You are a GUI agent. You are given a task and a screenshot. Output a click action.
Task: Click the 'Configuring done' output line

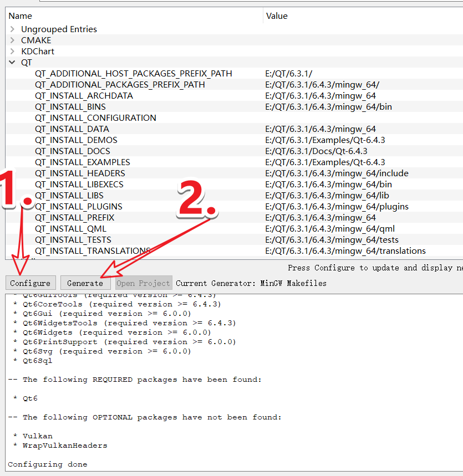(x=47, y=464)
